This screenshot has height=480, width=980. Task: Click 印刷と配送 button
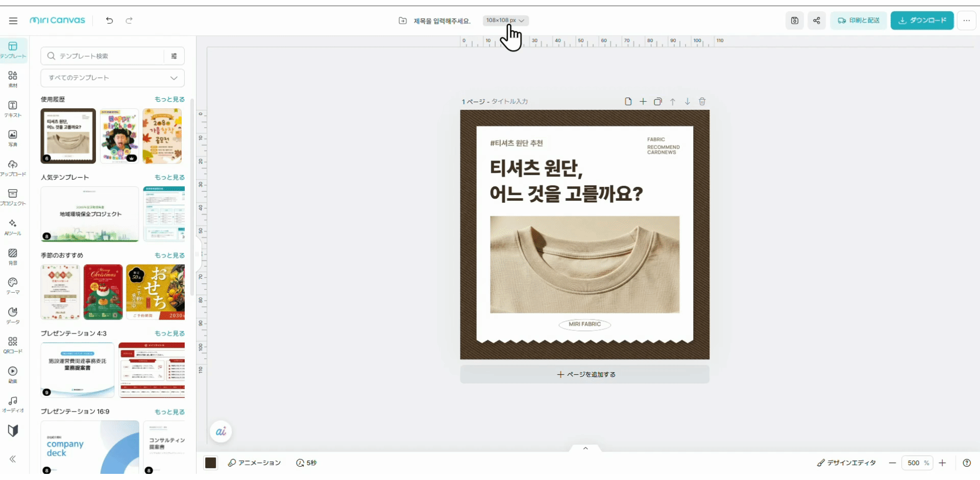pyautogui.click(x=859, y=20)
